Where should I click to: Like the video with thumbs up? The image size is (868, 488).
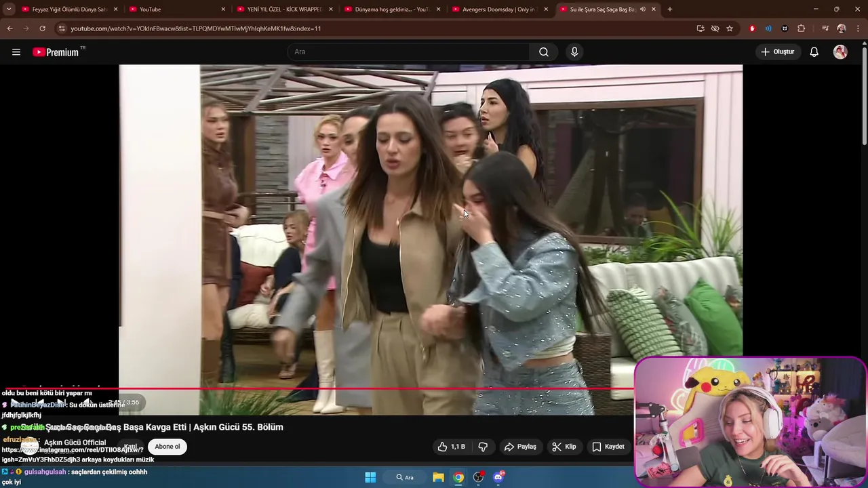point(452,447)
